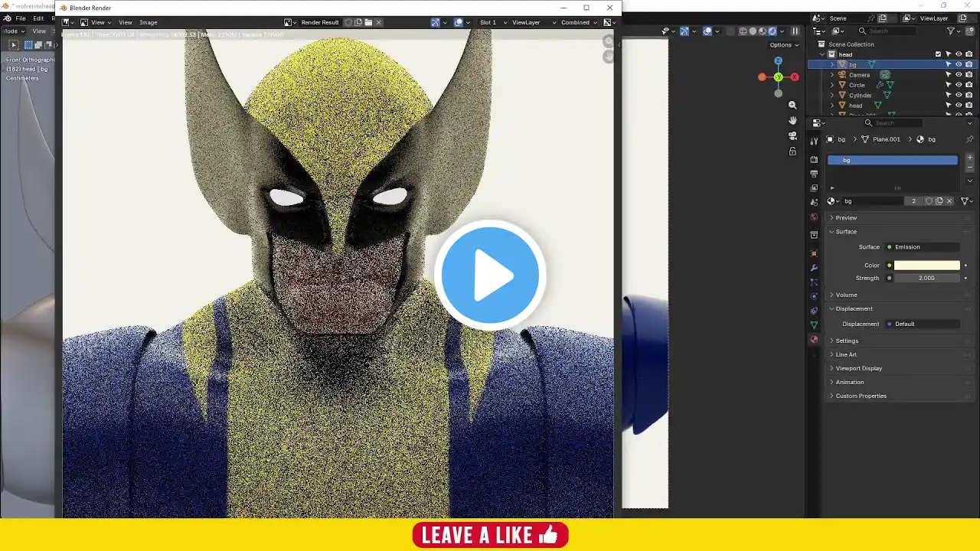Open the Material properties tab
The image size is (980, 551).
814,340
